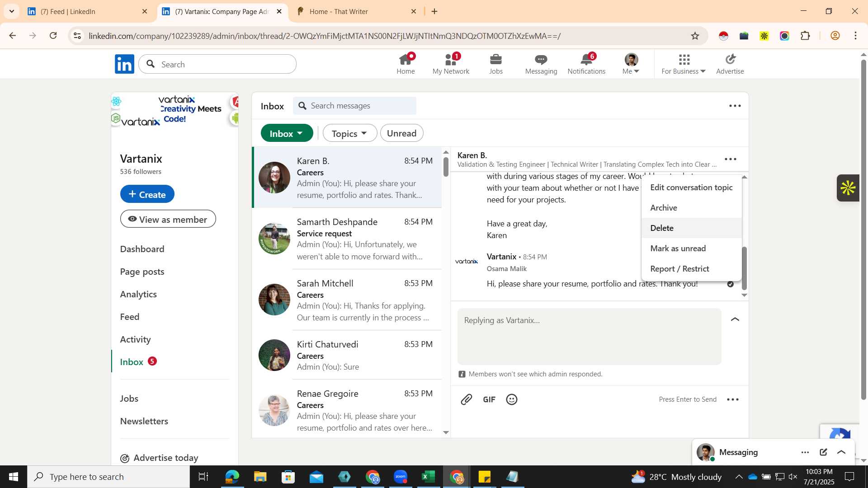Show hidden system tray icons
This screenshot has width=868, height=488.
(x=739, y=477)
